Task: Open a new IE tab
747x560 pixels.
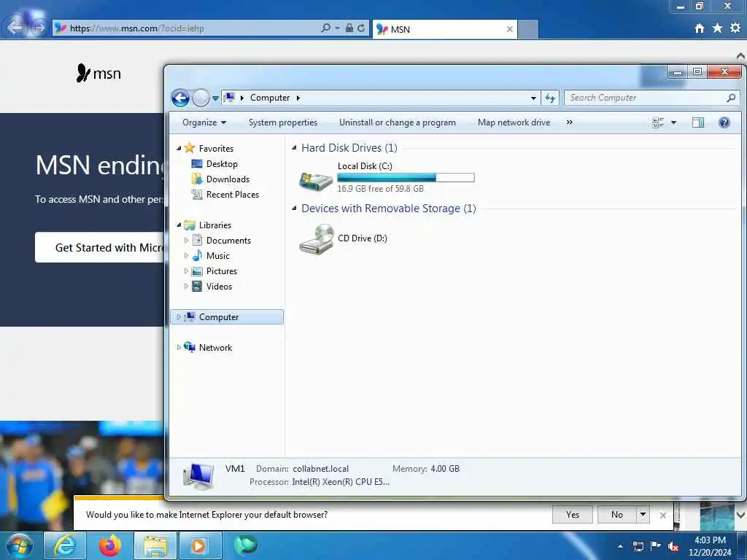Action: point(528,29)
